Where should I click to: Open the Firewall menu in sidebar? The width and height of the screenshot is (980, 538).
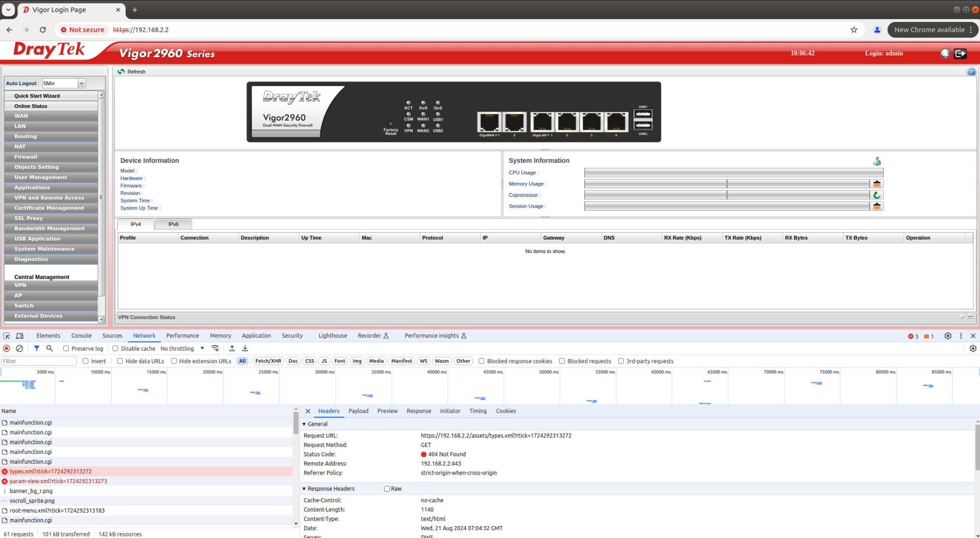point(26,156)
